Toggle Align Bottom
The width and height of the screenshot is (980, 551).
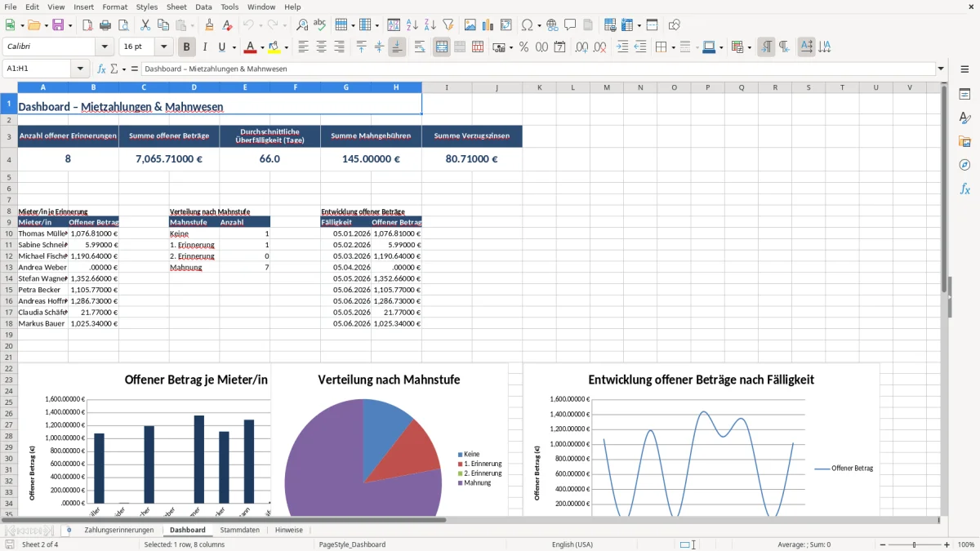point(397,47)
